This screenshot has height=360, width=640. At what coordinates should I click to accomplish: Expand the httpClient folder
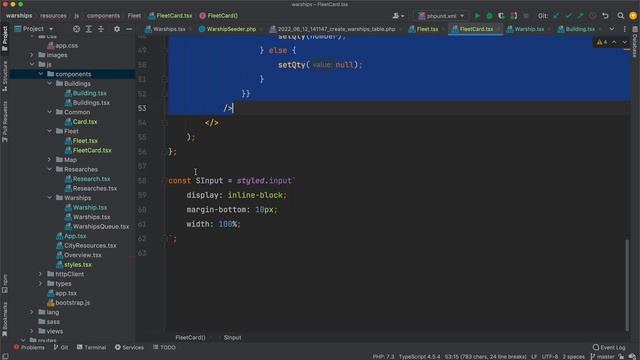tap(41, 274)
